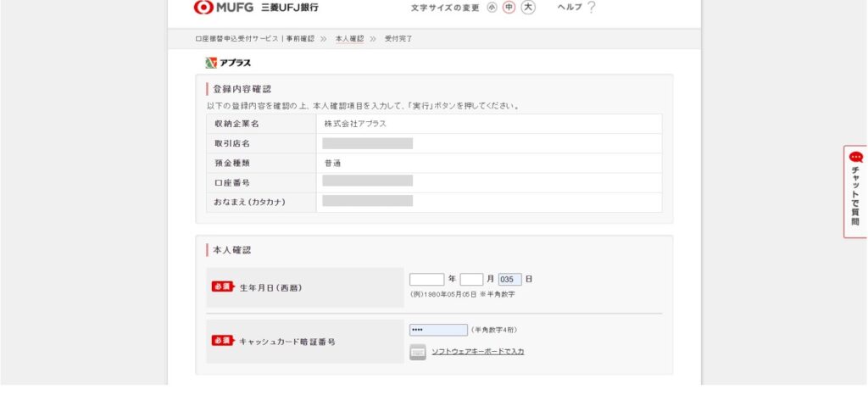This screenshot has width=868, height=395.
Task: Click the 必須 badge beside 生年月日
Action: (223, 287)
